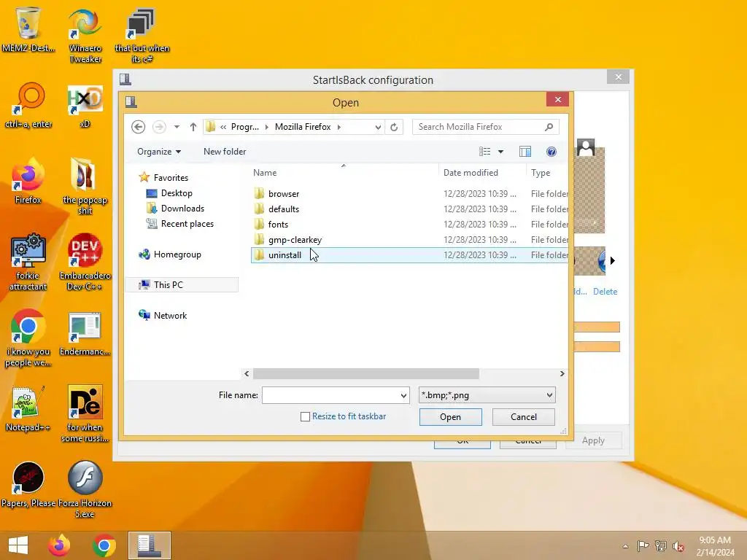The height and width of the screenshot is (560, 747).
Task: Select the Chrome 'i know you people' icon
Action: point(28,338)
